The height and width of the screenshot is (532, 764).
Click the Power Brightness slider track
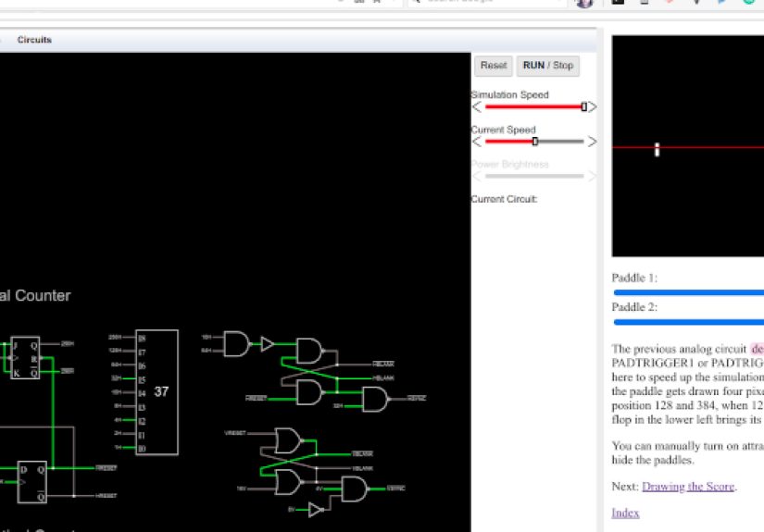tap(534, 176)
